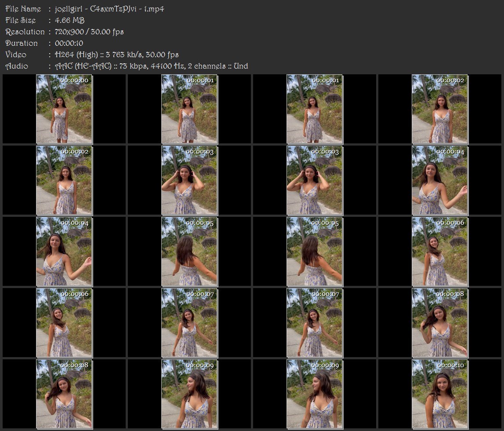
Task: Open the first thumbnail stamped 00:00:02
Action: (440, 109)
